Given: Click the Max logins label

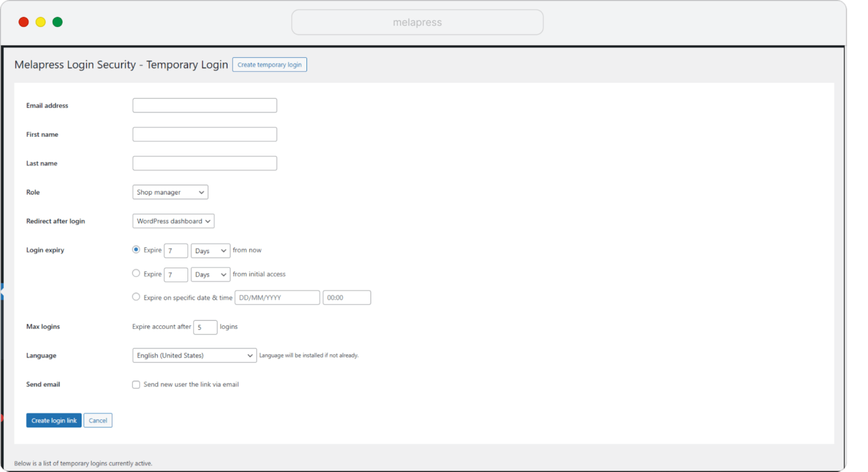Looking at the screenshot, I should coord(43,326).
